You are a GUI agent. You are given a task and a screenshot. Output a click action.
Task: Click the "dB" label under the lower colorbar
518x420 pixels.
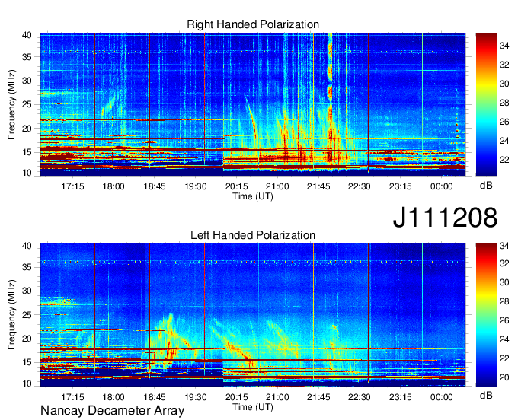click(x=486, y=395)
